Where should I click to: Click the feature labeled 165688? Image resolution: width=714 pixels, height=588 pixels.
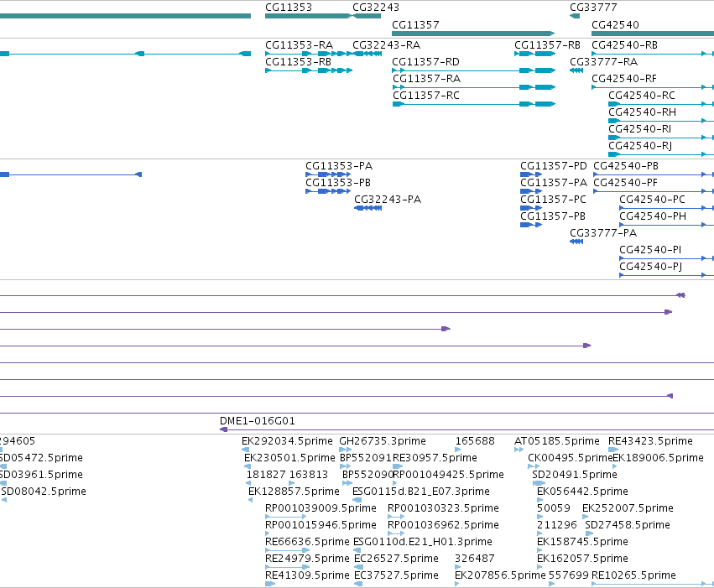(x=475, y=441)
